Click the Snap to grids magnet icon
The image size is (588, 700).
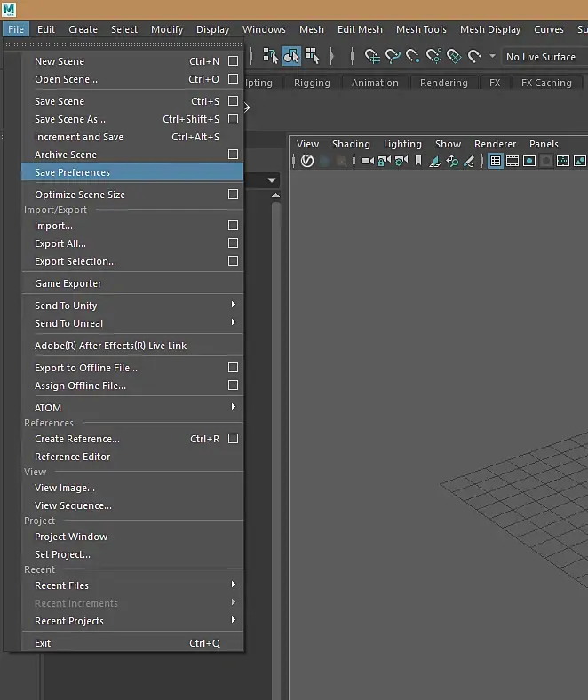(371, 56)
